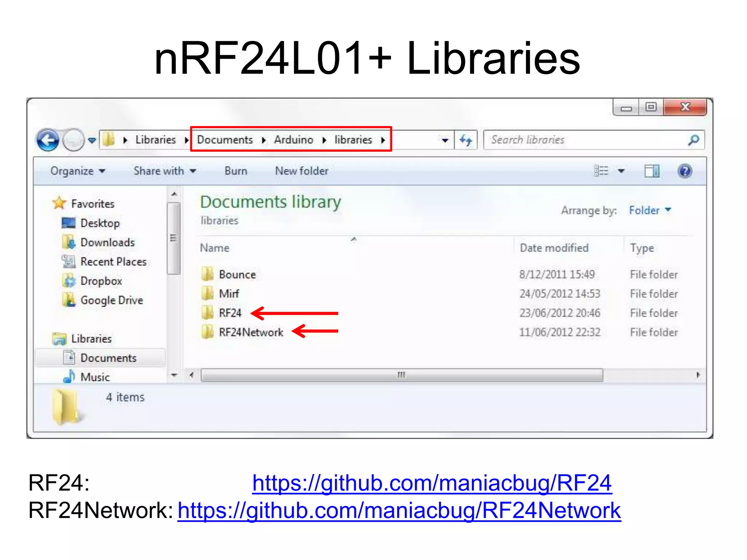The height and width of the screenshot is (560, 747).
Task: Open the Dropbox favorite in sidebar
Action: (x=101, y=281)
